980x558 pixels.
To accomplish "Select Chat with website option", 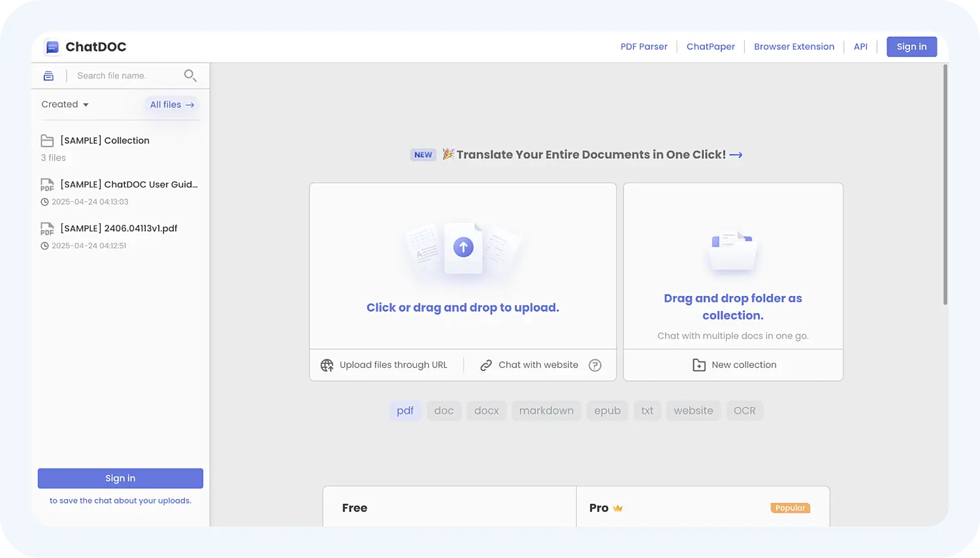I will tap(538, 365).
